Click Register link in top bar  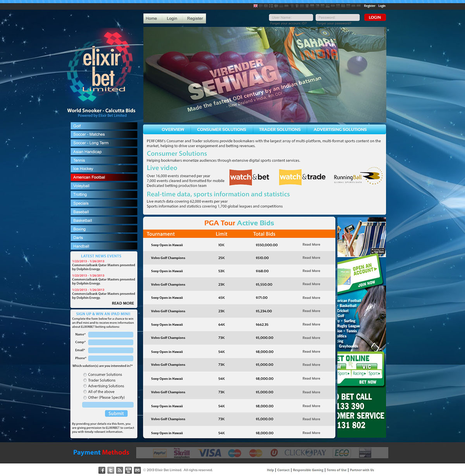(370, 6)
